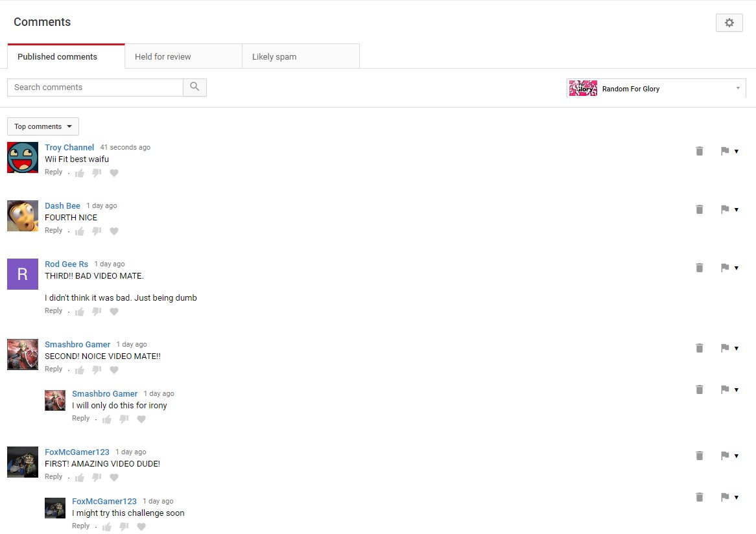Switch to Held for review tab
The height and width of the screenshot is (534, 756).
coord(183,56)
